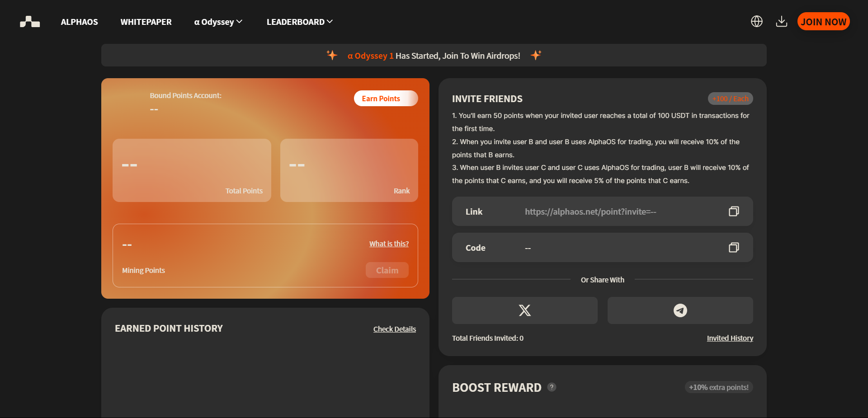Viewport: 868px width, 418px height.
Task: Click the download icon in header
Action: (x=781, y=21)
